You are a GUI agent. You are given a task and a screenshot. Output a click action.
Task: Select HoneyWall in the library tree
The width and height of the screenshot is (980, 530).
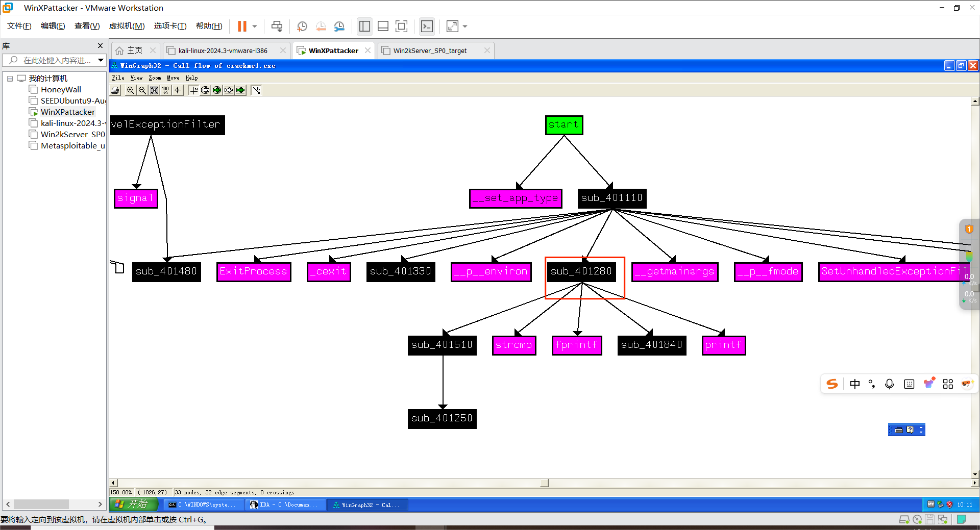point(61,90)
